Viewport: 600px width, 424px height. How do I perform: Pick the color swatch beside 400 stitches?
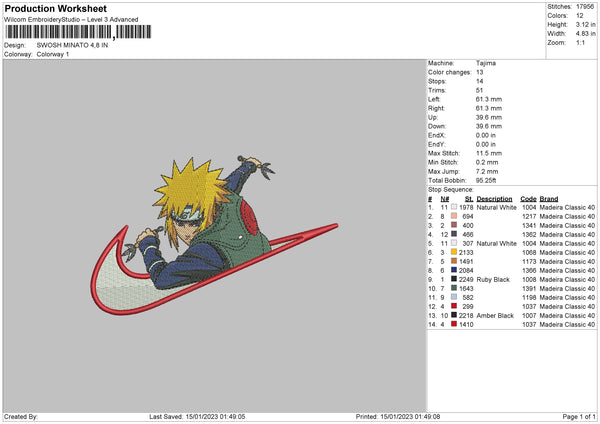[454, 225]
